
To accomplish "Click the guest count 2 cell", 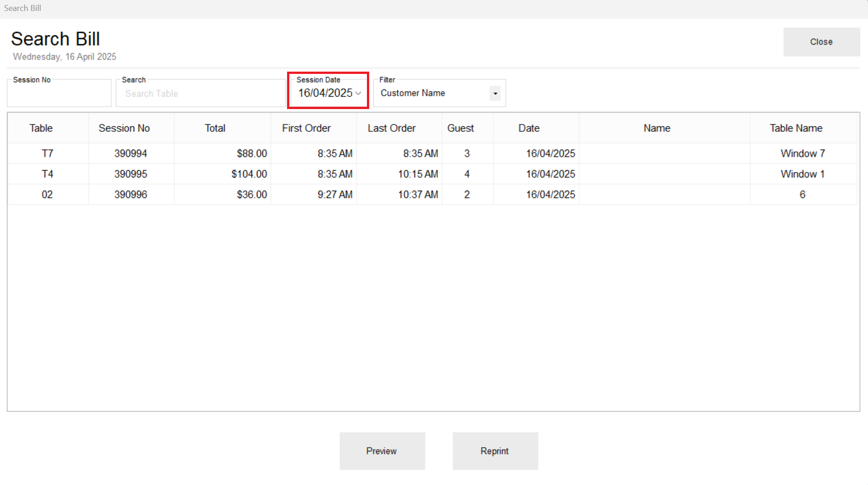I will pos(467,194).
